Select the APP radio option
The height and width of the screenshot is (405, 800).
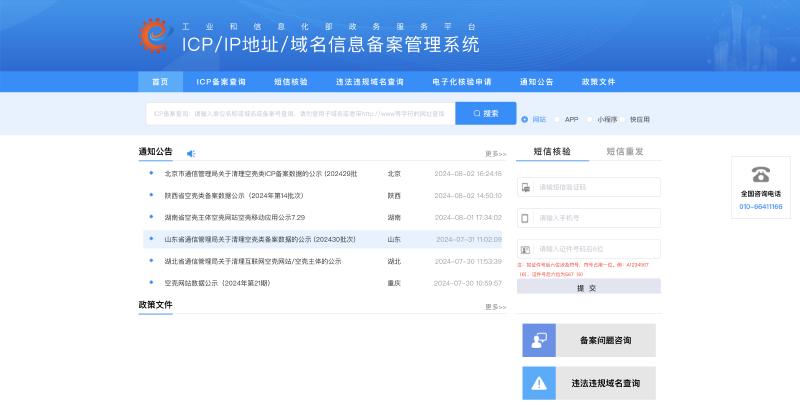pos(558,119)
